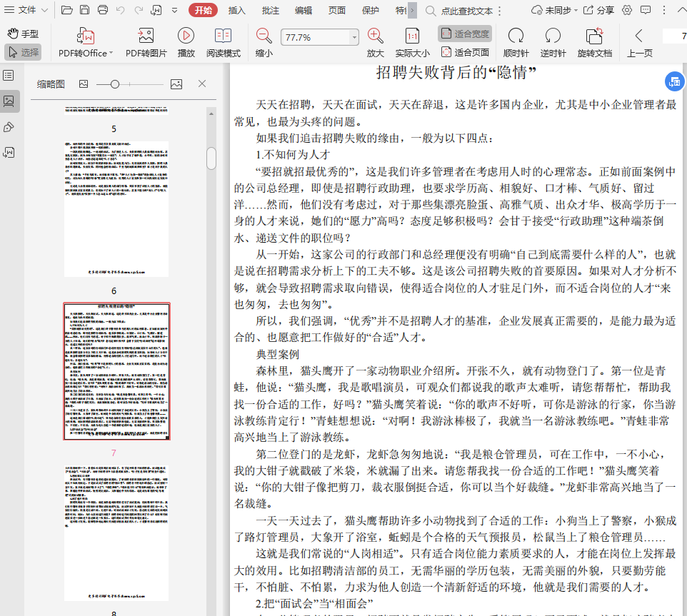687x616 pixels.
Task: Open the vertical more-options menu
Action: tap(664, 10)
